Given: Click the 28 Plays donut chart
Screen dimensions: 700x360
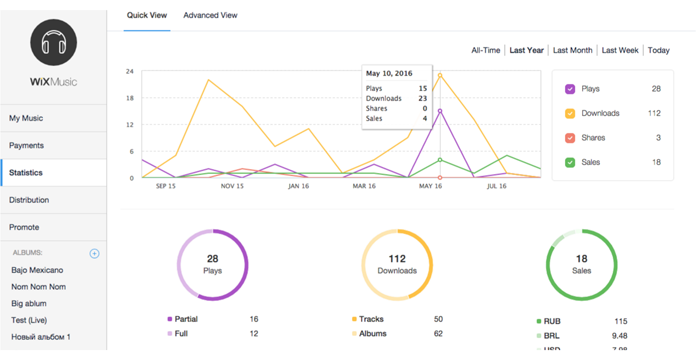Looking at the screenshot, I should coord(212,265).
